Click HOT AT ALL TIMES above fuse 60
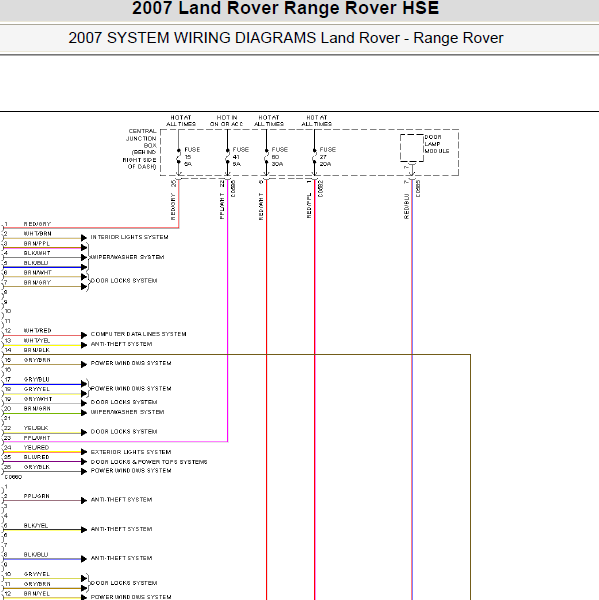Screen dimensions: 599x600 (269, 121)
